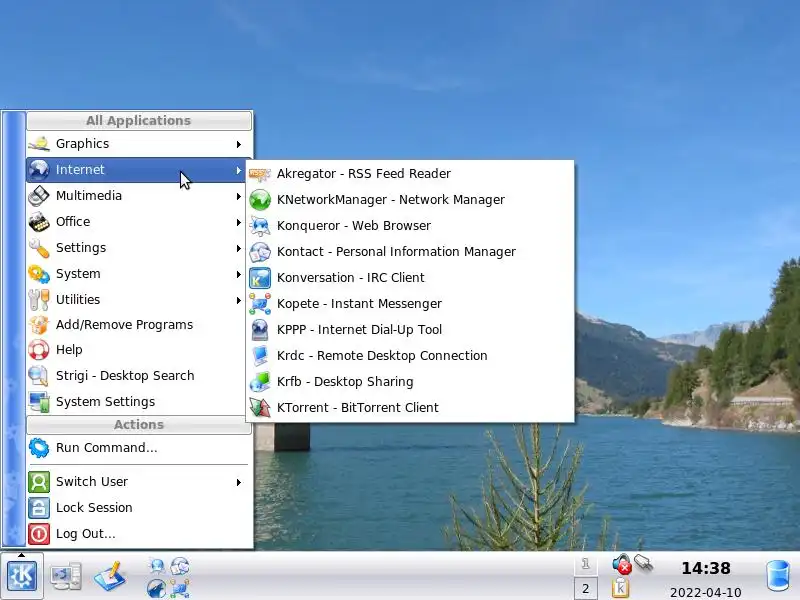The height and width of the screenshot is (600, 800).
Task: Open the Multimedia submenu
Action: click(139, 196)
